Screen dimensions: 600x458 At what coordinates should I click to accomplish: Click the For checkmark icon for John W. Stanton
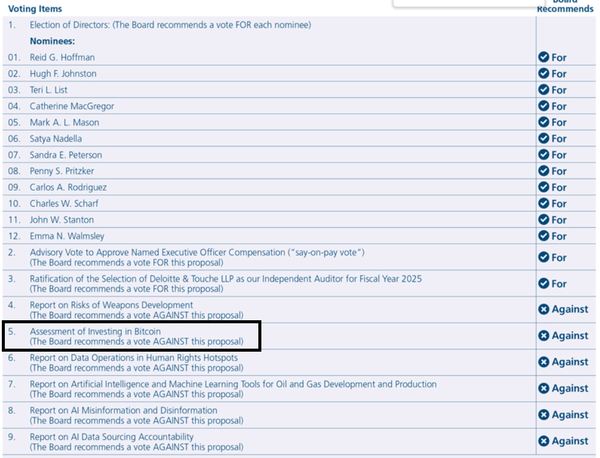(x=543, y=220)
